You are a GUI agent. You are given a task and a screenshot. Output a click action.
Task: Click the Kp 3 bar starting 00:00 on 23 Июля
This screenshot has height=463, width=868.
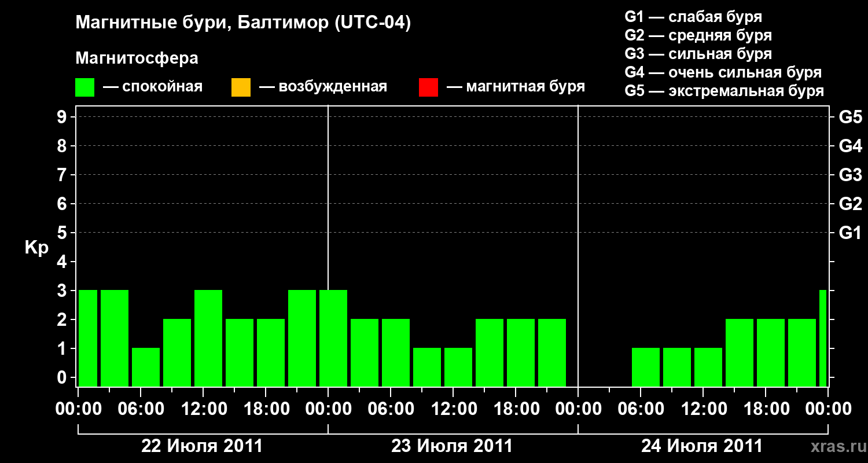333,338
